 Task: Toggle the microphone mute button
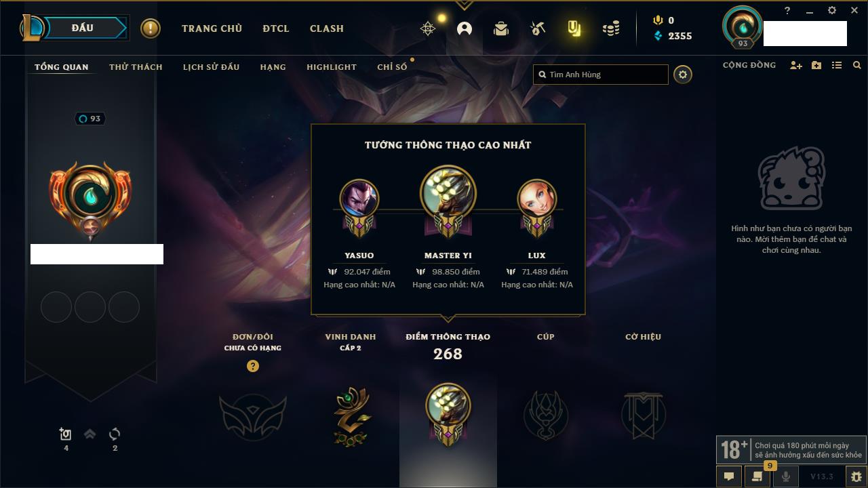pos(786,476)
